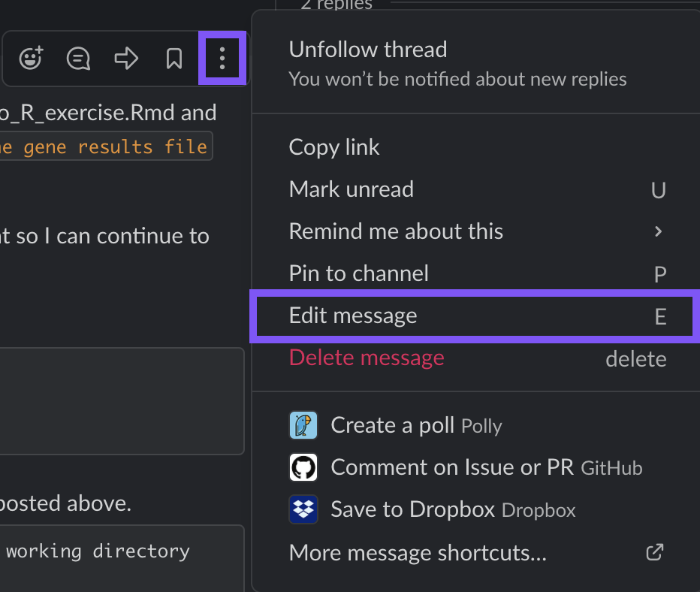Screen dimensions: 700x592
Task: Select Mark unread menu item
Action: (352, 189)
